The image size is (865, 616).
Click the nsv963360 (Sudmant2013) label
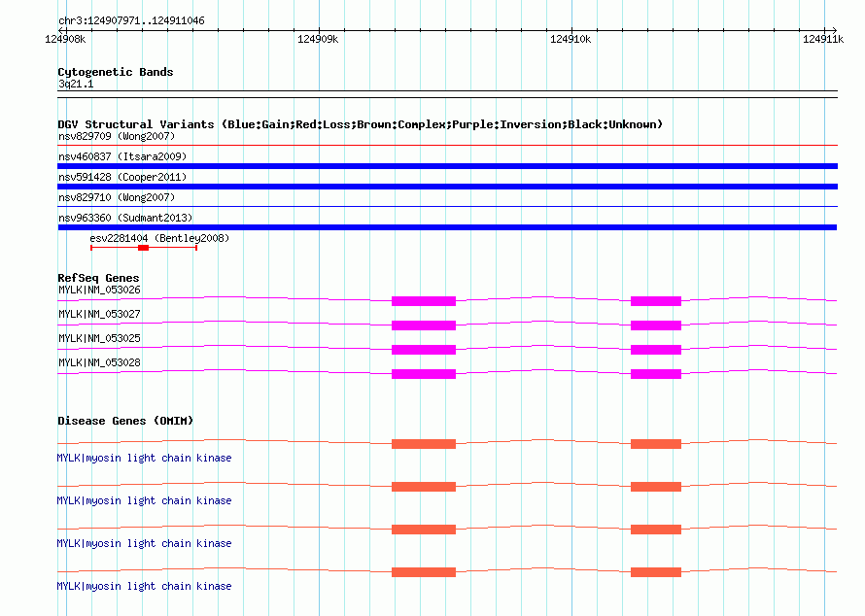pyautogui.click(x=125, y=218)
